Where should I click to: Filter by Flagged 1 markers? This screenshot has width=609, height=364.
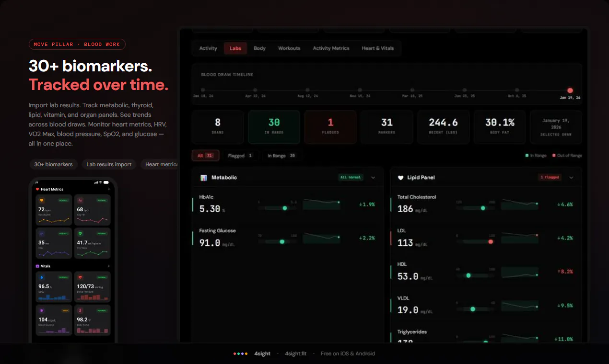click(240, 156)
